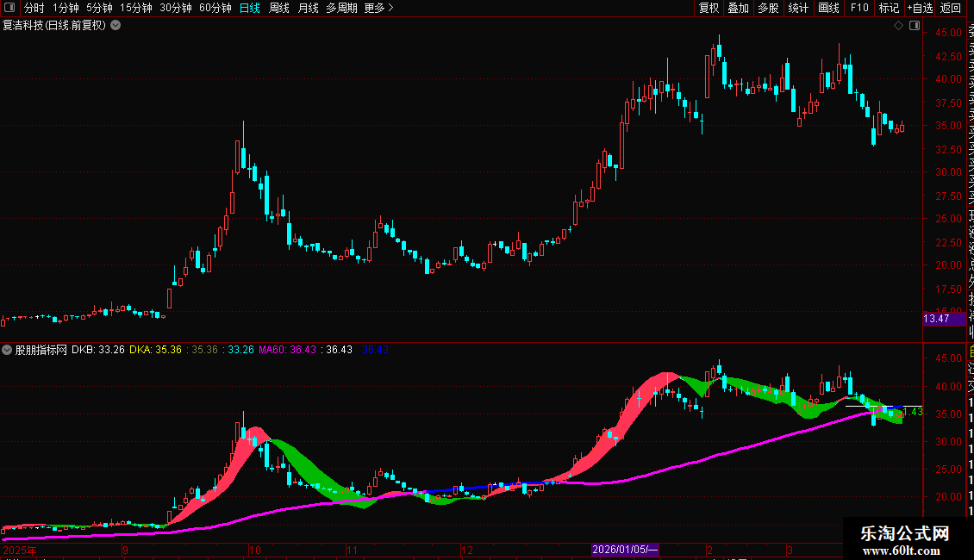The image size is (974, 560).
Task: Select the 5分钟 period
Action: [99, 8]
